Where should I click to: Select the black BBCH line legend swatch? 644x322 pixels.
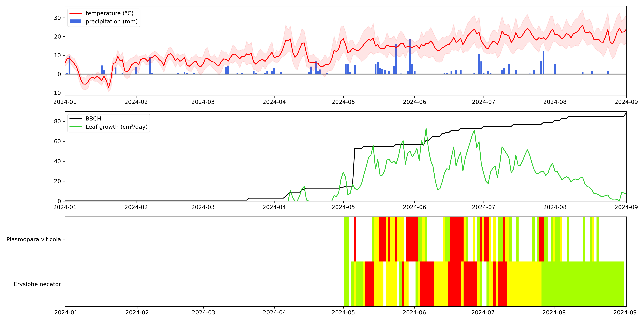coord(76,118)
